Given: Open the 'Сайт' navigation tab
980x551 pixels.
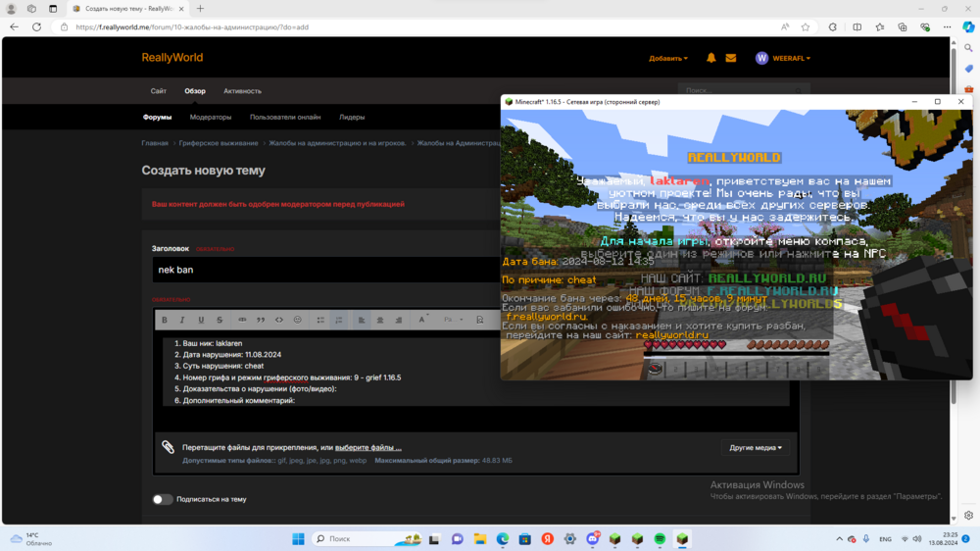Looking at the screenshot, I should point(158,90).
